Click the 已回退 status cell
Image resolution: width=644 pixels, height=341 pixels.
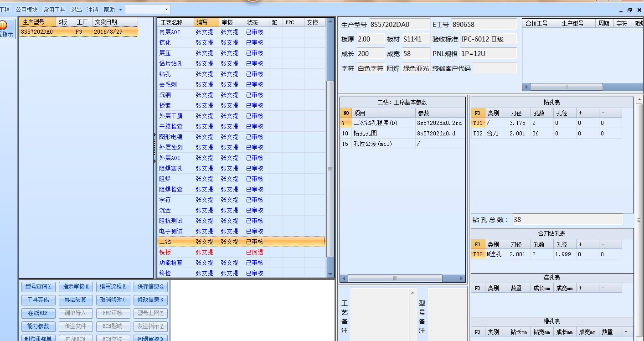pyautogui.click(x=256, y=252)
